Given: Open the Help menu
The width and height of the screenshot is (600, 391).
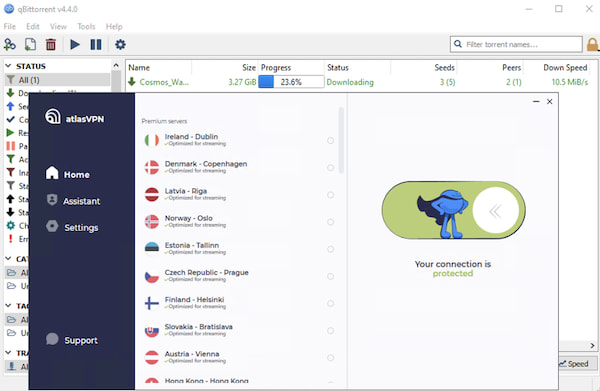Looking at the screenshot, I should click(114, 26).
